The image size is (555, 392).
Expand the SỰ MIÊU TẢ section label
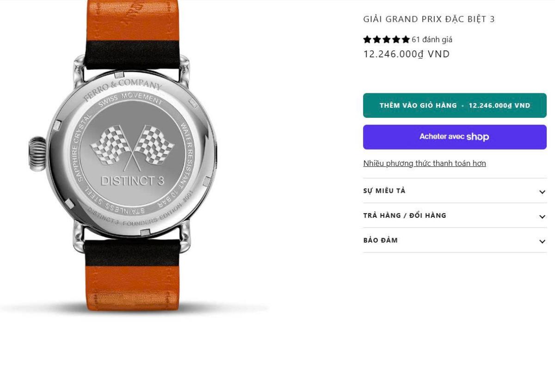[384, 190]
